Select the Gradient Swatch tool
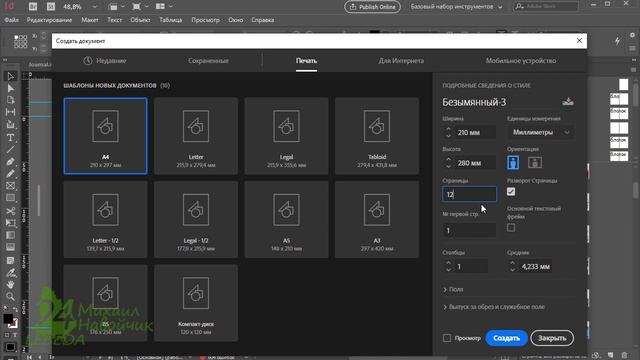Screen dimensions: 640x360 tap(11, 235)
